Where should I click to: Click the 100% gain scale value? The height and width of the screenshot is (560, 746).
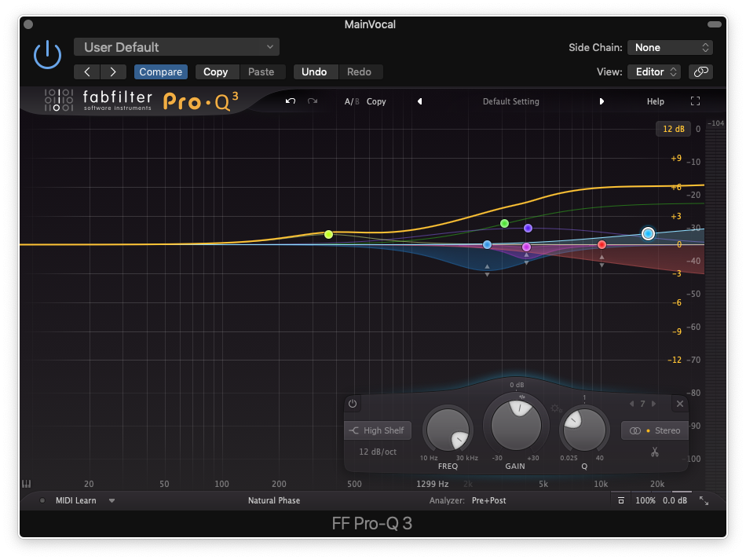pyautogui.click(x=645, y=500)
